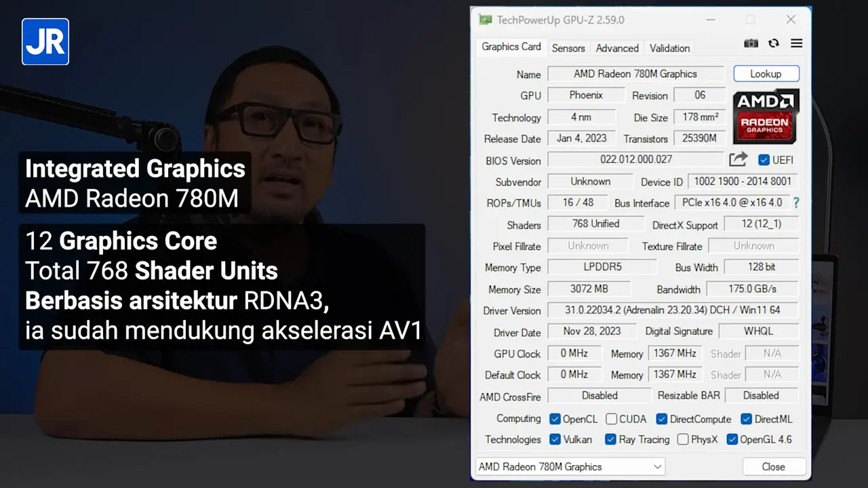
Task: Click the Texture Fillrate Unknown field
Action: [753, 245]
